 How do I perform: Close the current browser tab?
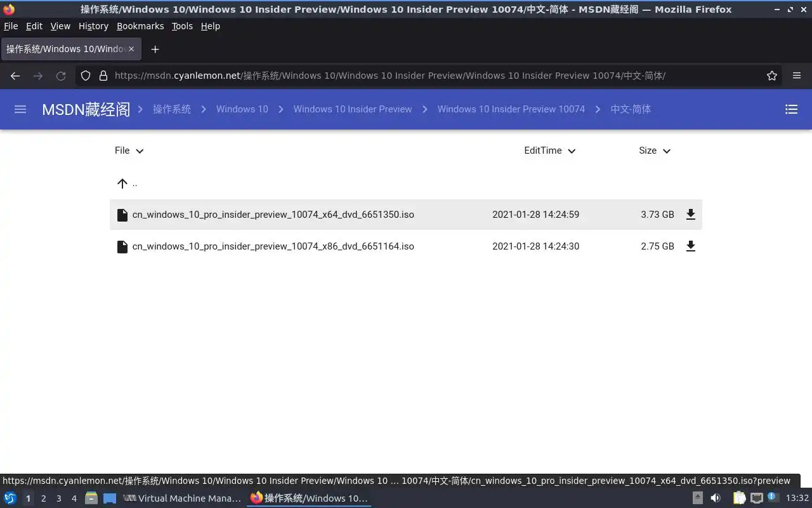tap(131, 49)
